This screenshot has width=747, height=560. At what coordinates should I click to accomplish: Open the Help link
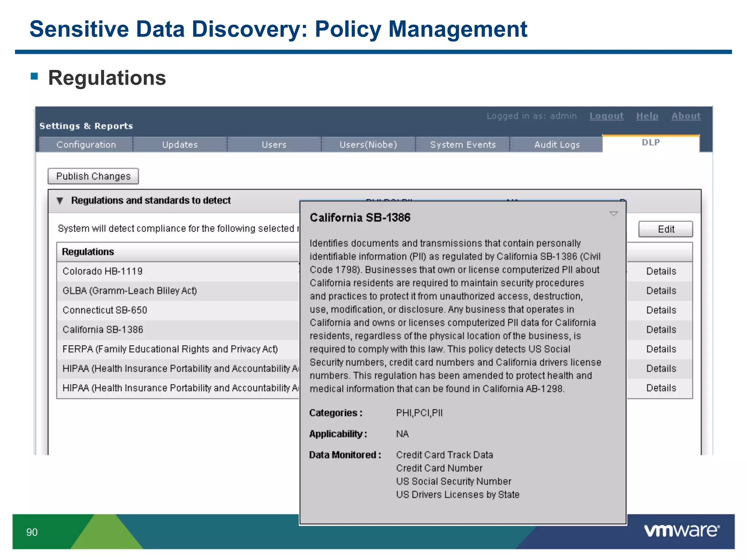647,116
